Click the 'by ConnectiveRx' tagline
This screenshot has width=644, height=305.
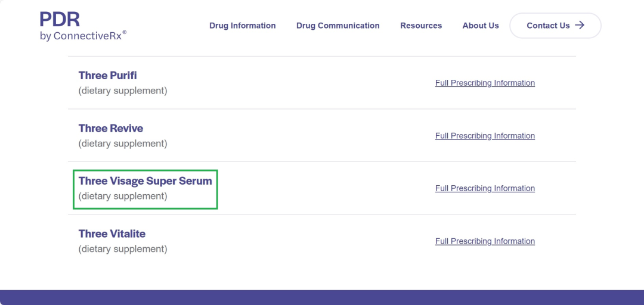tap(82, 36)
